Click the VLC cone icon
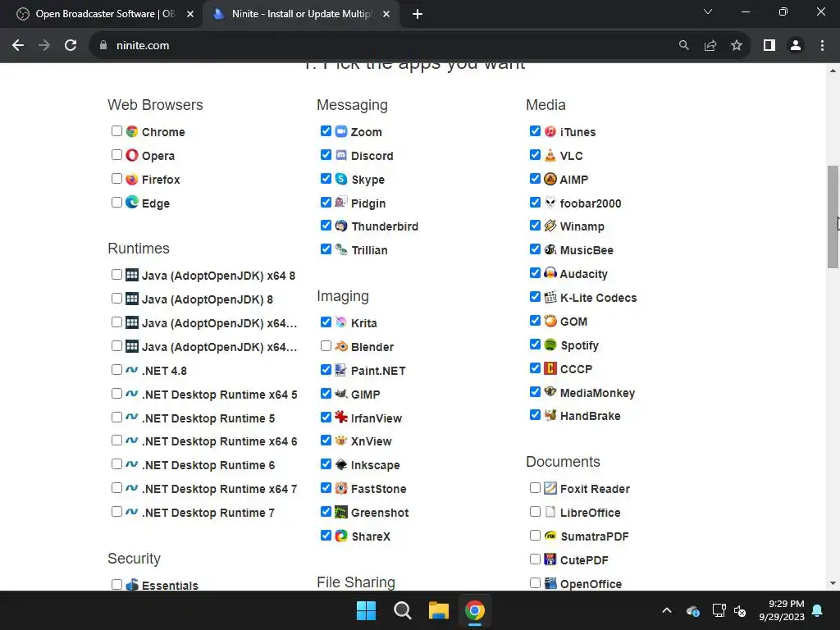Screen dimensions: 840x630 point(550,155)
